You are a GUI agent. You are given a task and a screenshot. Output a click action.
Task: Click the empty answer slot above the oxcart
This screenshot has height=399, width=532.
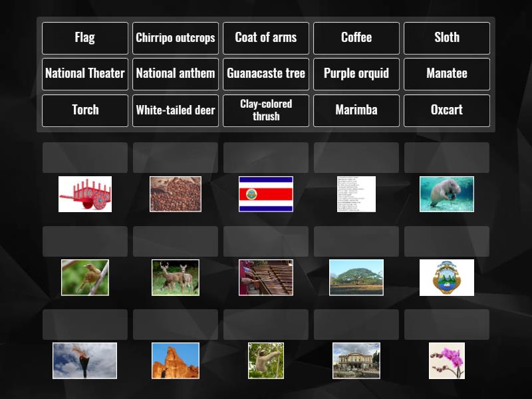pos(84,157)
